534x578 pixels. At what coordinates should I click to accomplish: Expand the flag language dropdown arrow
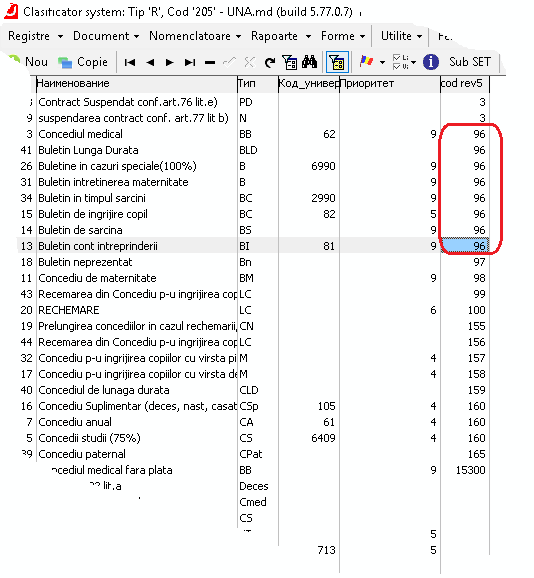click(382, 63)
